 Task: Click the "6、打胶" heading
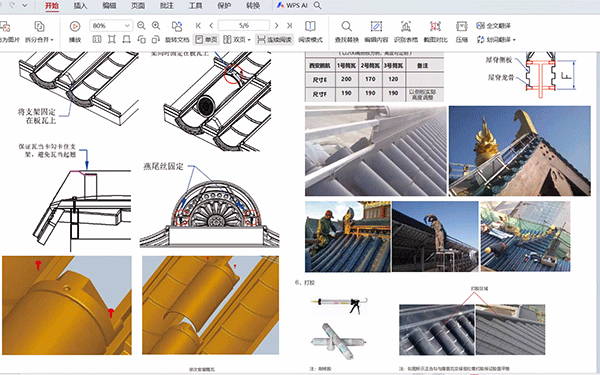tap(305, 283)
